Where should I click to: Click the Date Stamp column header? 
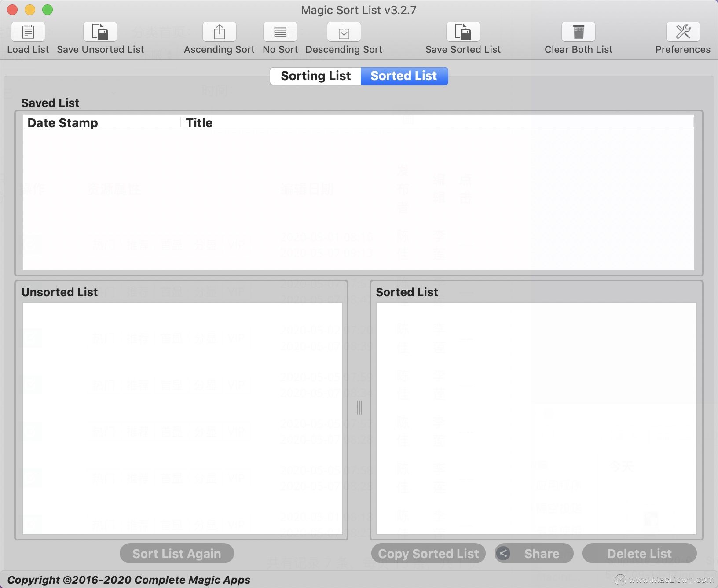(102, 123)
